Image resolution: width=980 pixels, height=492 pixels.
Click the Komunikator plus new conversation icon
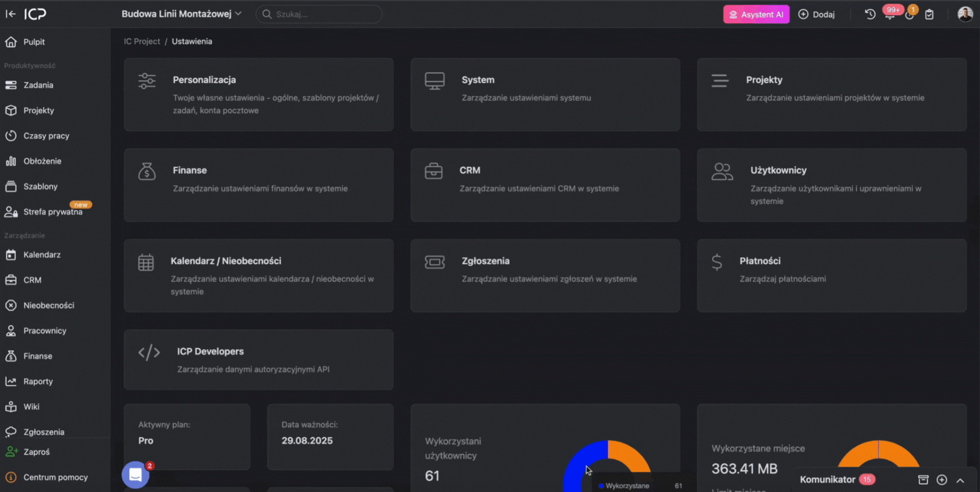pos(942,480)
